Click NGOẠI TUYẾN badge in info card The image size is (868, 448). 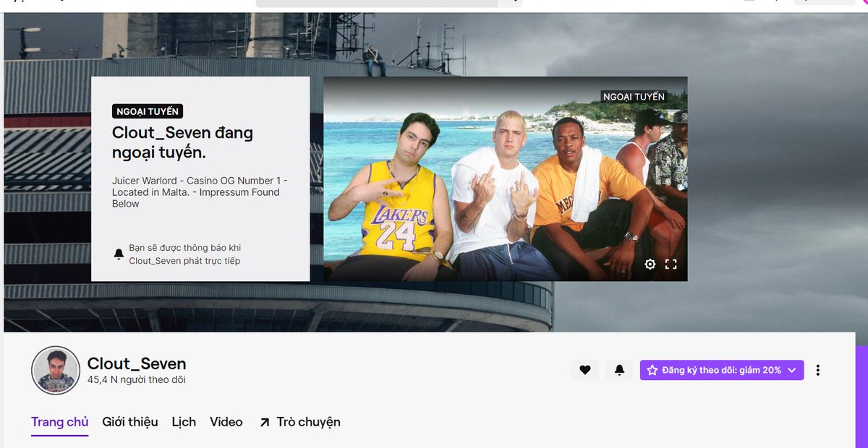point(148,111)
